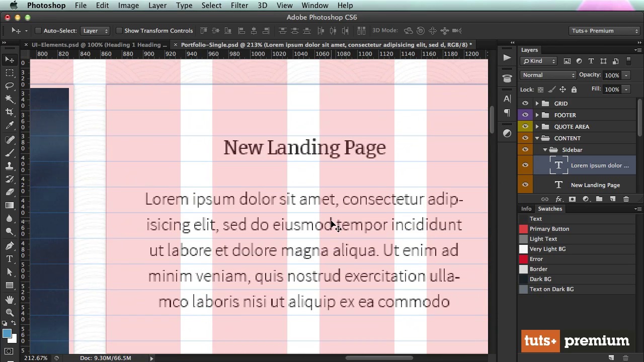644x362 pixels.
Task: Select the Pen tool
Action: pyautogui.click(x=10, y=246)
